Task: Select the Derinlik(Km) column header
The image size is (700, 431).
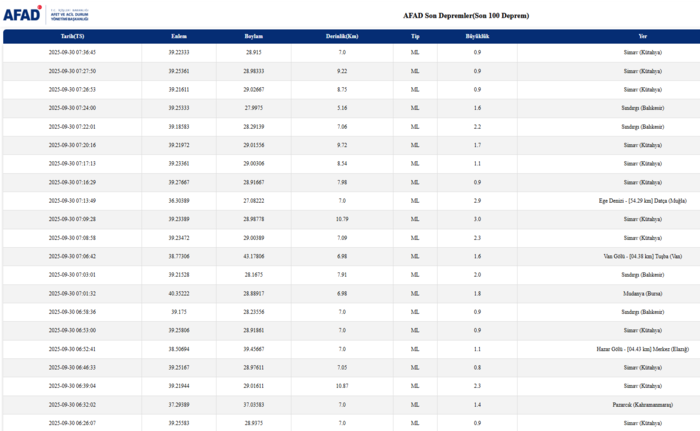Action: tap(342, 36)
